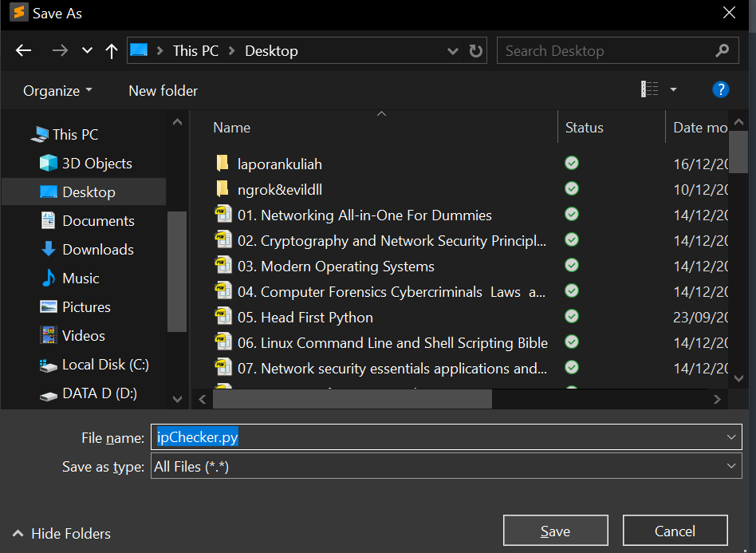Image resolution: width=756 pixels, height=553 pixels.
Task: Navigate back using the back arrow
Action: click(x=23, y=50)
